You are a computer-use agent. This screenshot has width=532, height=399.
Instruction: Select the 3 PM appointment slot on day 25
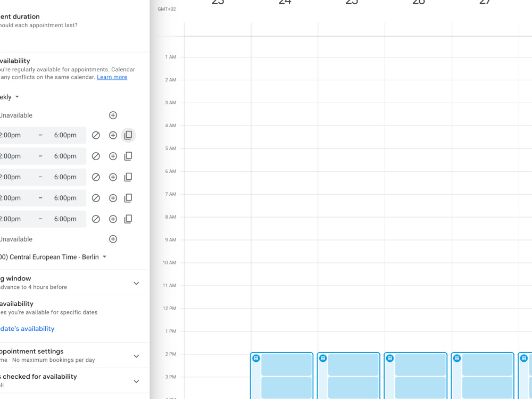coord(353,387)
